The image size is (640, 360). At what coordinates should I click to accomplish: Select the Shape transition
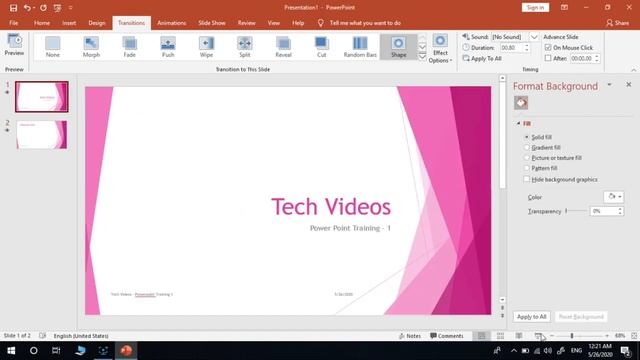(x=398, y=47)
